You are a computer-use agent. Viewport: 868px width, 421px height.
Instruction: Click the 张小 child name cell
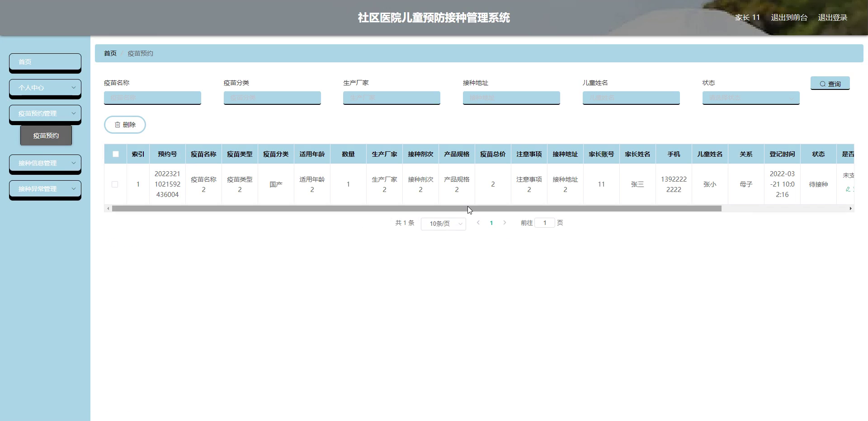[710, 184]
